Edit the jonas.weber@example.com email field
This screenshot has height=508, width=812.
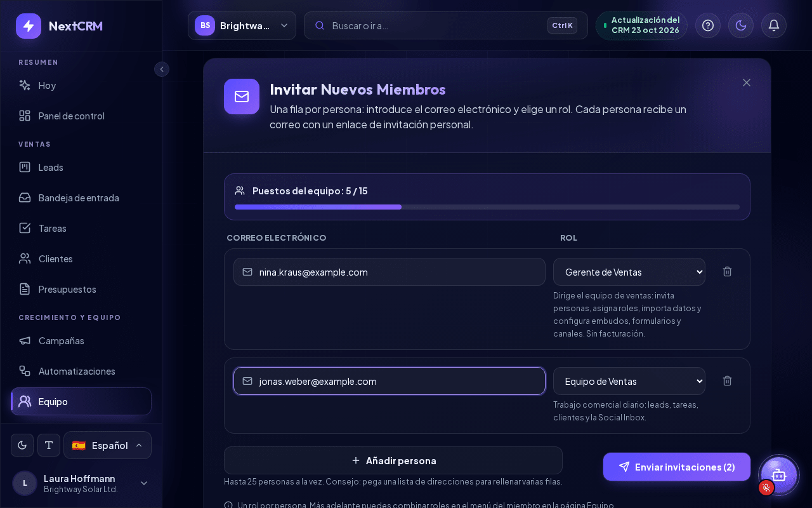click(x=390, y=381)
